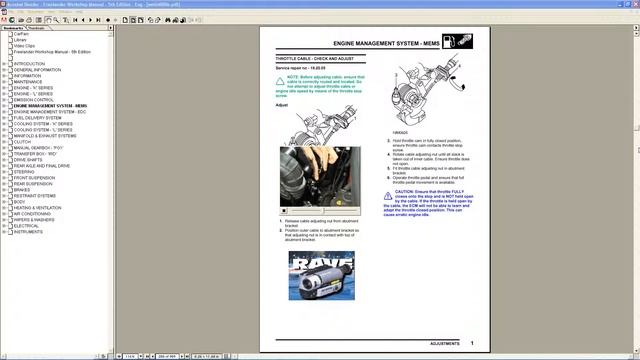The height and width of the screenshot is (360, 640).
Task: Select the BRAKES bookmark
Action: click(22, 190)
